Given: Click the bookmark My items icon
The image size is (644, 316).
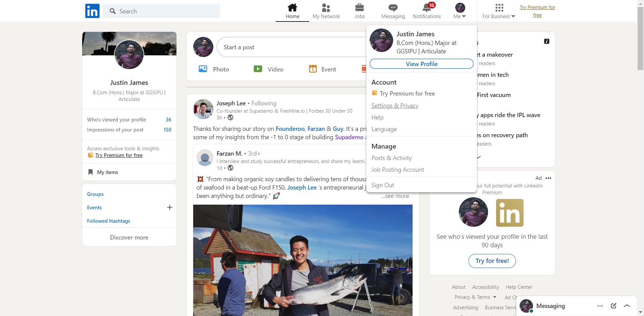Looking at the screenshot, I should pyautogui.click(x=90, y=172).
